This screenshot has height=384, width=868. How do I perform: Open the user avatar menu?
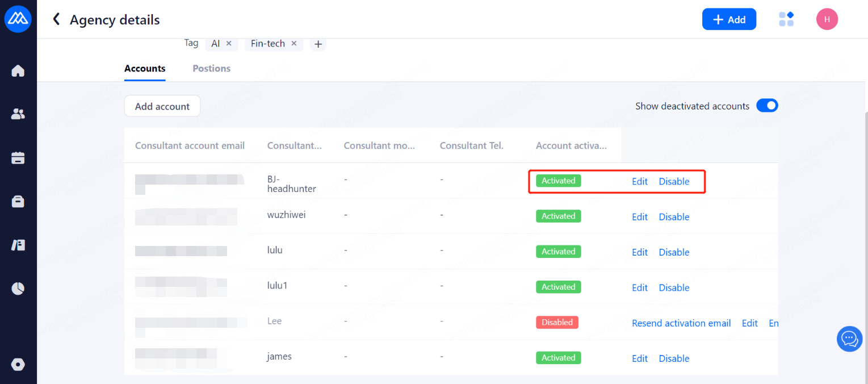827,19
